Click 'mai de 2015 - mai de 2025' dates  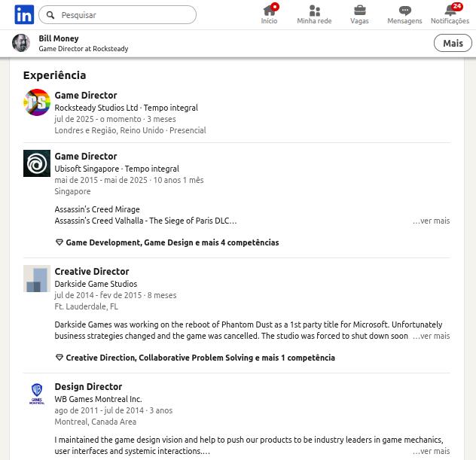101,180
